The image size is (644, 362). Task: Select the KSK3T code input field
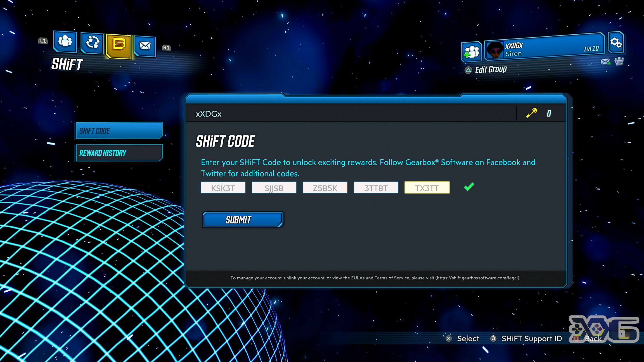coord(223,187)
